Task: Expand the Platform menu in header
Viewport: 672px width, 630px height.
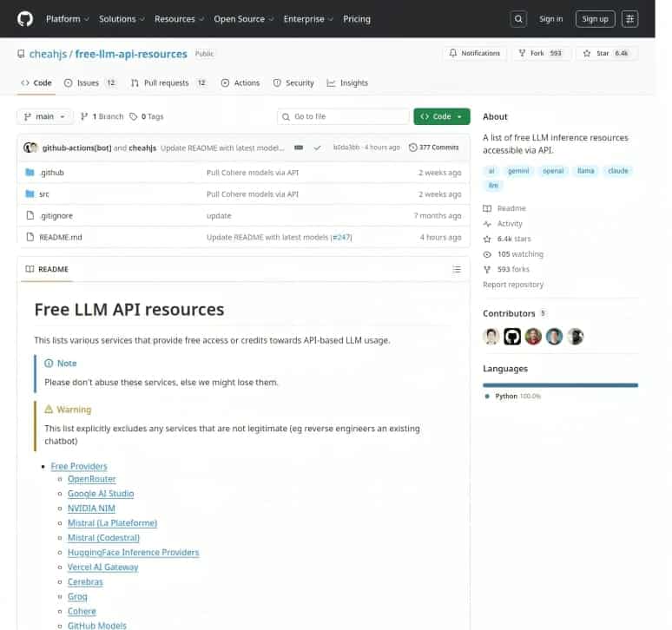Action: pos(66,18)
